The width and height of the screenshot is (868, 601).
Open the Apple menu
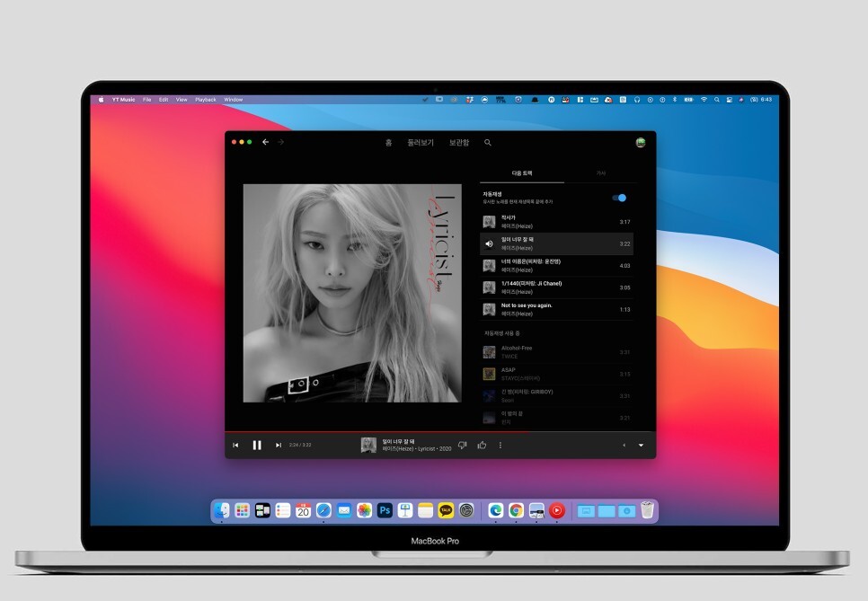pyautogui.click(x=102, y=100)
